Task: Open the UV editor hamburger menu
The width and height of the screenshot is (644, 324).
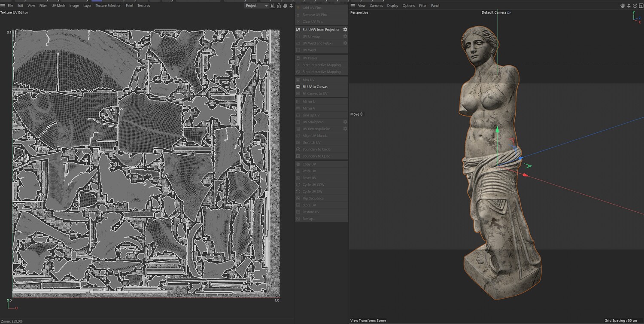Action: [3, 6]
